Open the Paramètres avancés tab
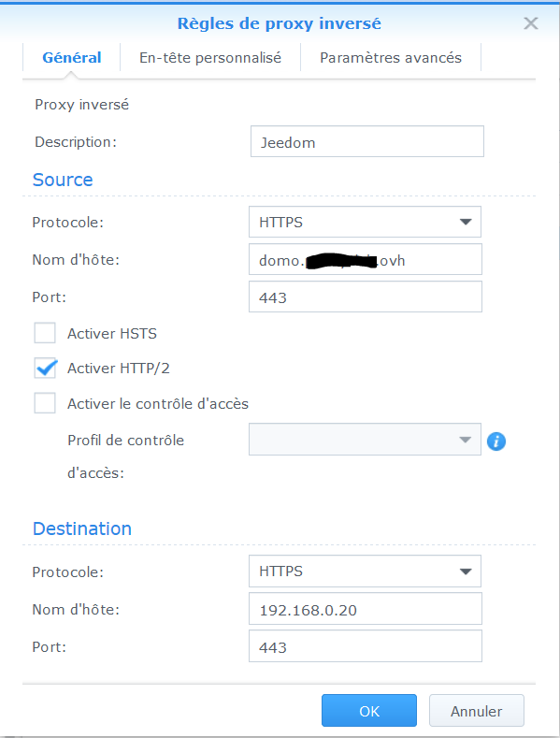The width and height of the screenshot is (560, 738). point(391,57)
